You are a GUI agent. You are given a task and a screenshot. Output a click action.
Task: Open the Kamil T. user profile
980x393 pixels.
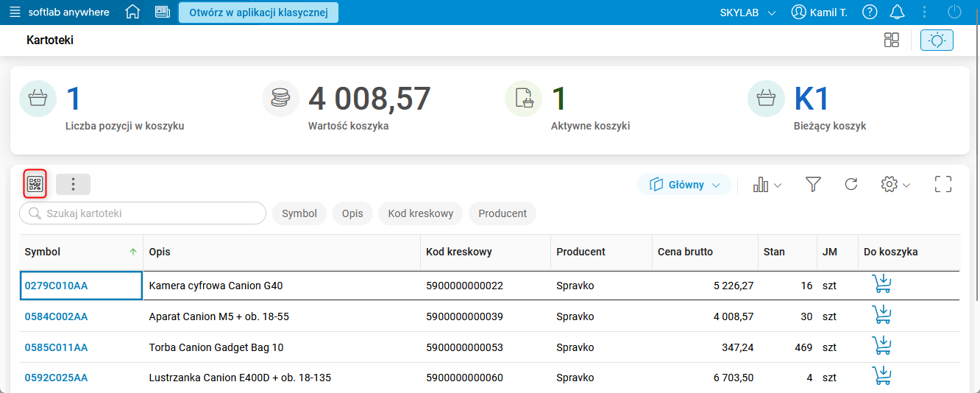click(x=819, y=13)
